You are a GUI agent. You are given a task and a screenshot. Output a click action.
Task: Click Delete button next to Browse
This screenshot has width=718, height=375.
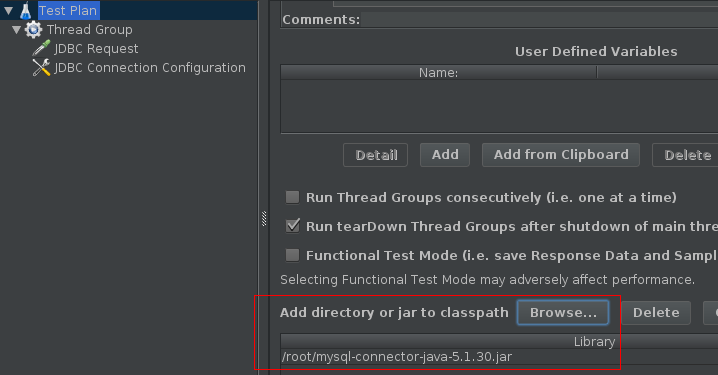(x=656, y=313)
